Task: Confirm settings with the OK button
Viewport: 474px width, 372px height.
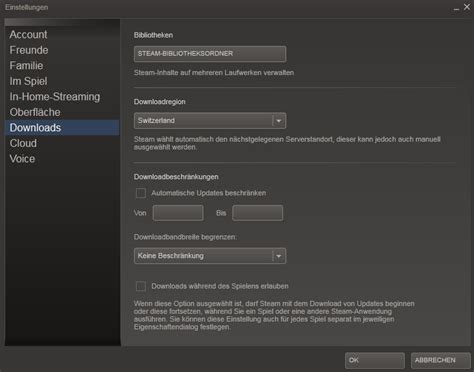Action: click(375, 360)
